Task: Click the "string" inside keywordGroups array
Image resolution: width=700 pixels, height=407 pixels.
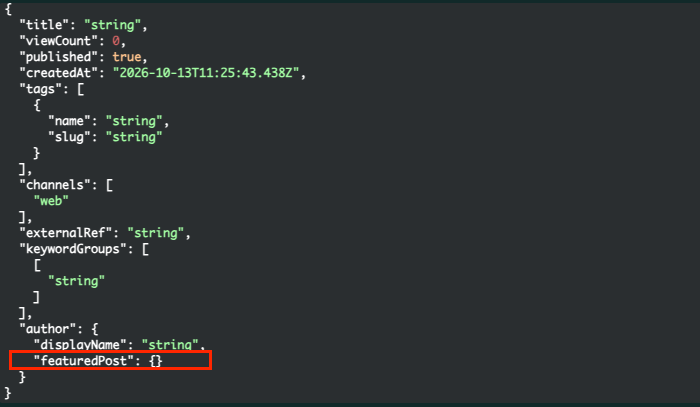Action: [76, 282]
